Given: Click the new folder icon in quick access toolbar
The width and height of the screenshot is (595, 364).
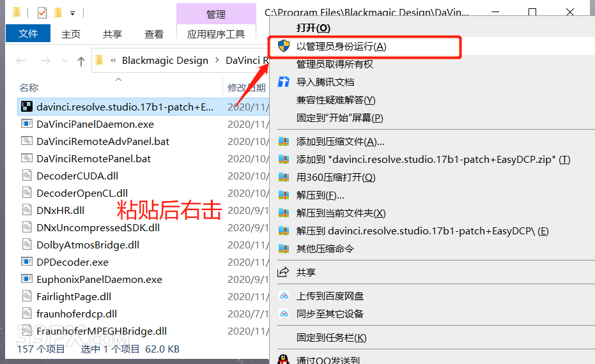Looking at the screenshot, I should tap(58, 13).
